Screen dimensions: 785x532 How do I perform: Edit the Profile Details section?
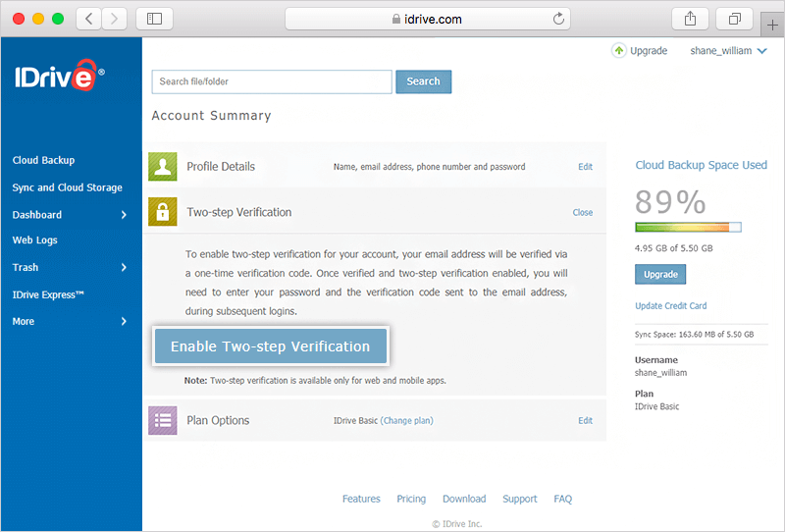coord(585,167)
